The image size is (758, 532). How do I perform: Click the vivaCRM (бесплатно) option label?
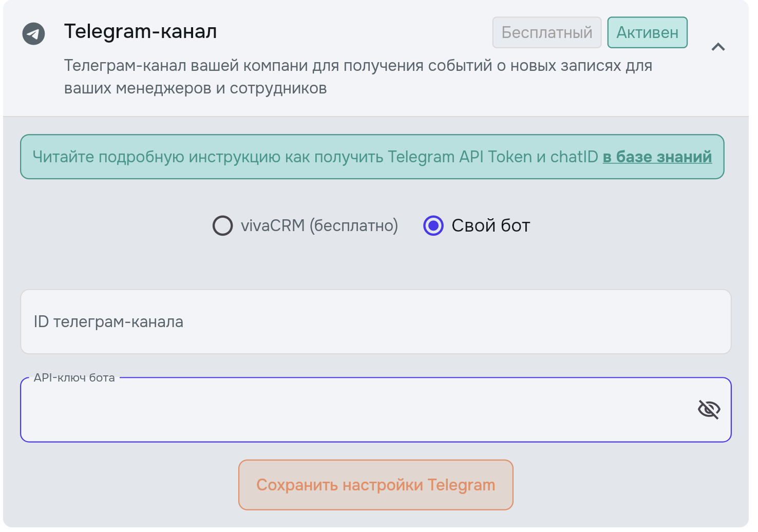tap(319, 225)
